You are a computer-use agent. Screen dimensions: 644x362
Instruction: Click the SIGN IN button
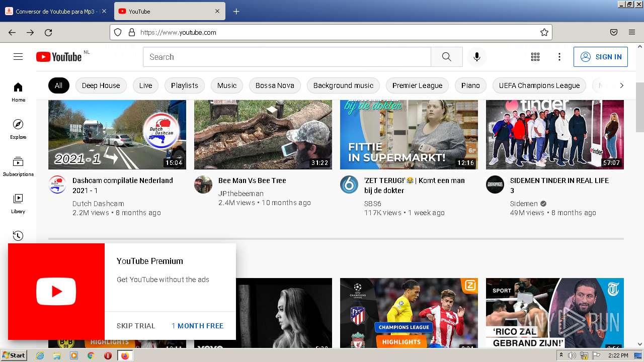(601, 57)
